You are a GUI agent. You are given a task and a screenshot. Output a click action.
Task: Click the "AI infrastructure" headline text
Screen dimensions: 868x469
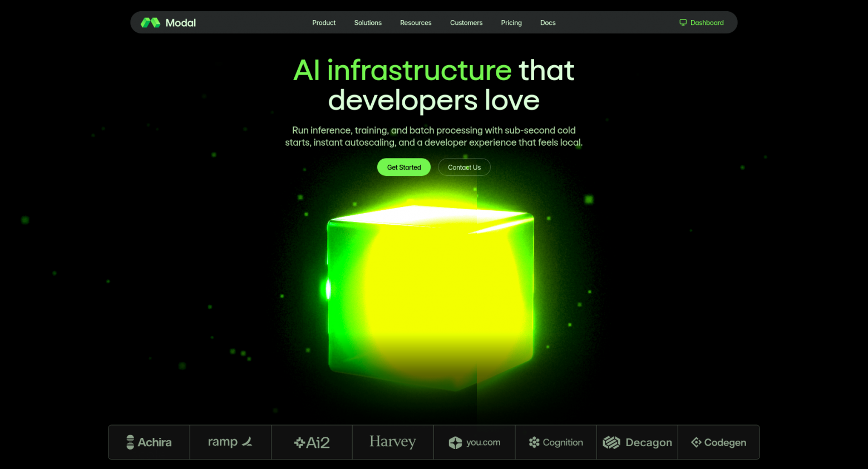(x=402, y=71)
